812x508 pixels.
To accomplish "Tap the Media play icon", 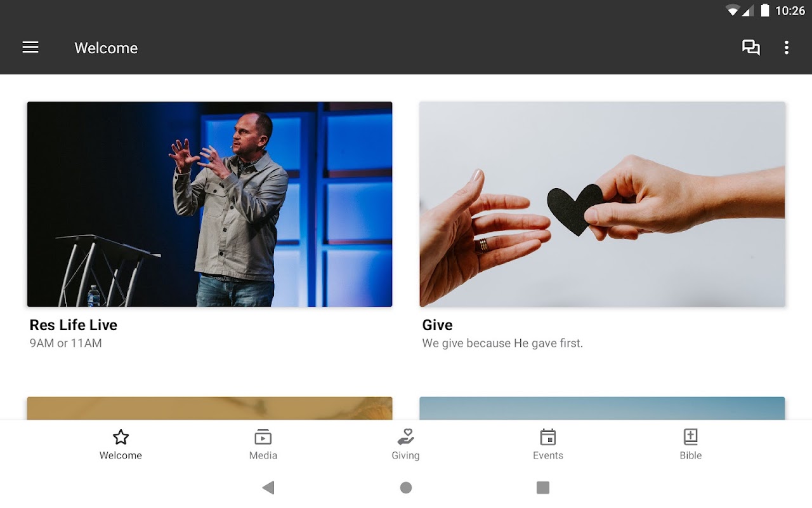I will 263,437.
